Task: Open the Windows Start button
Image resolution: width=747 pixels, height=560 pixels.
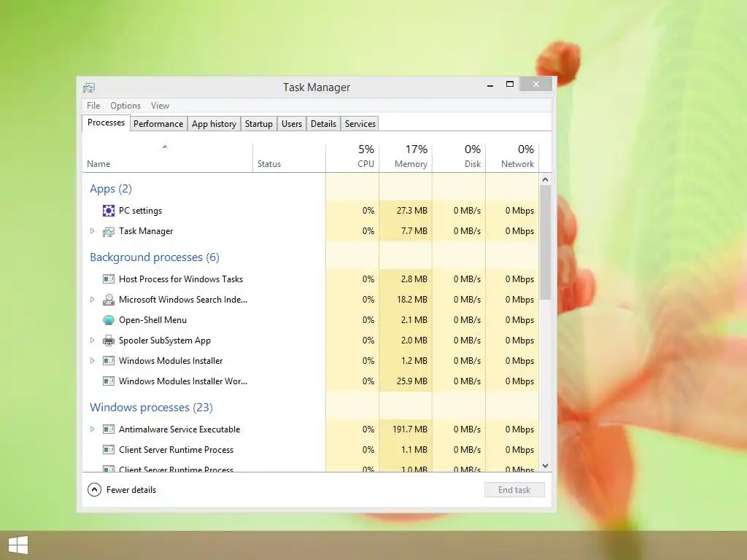Action: pyautogui.click(x=18, y=545)
